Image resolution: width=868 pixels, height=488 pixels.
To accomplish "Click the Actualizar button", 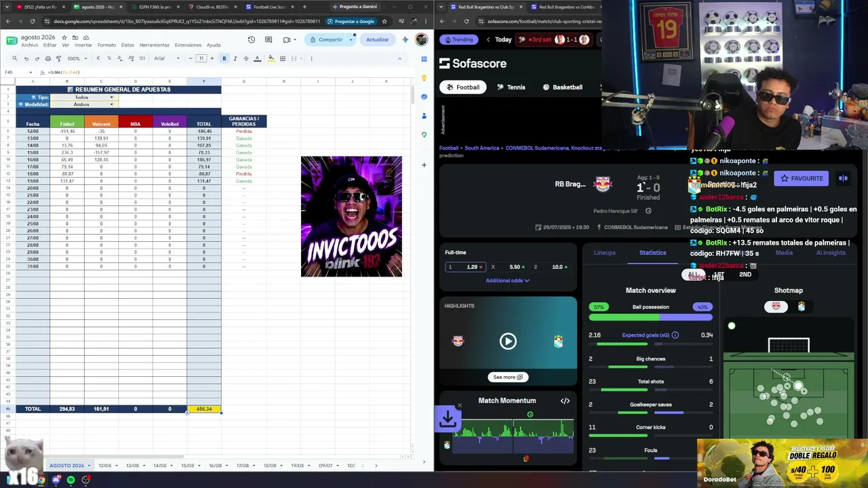I will coord(378,39).
